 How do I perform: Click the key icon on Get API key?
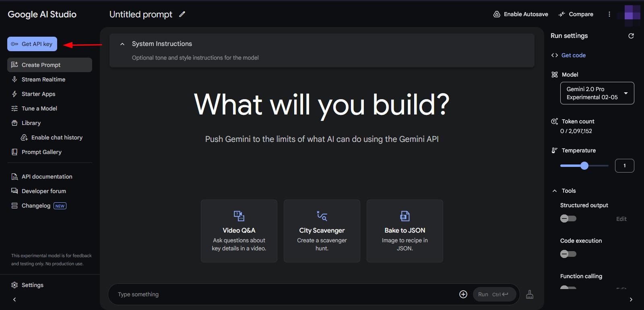point(14,44)
